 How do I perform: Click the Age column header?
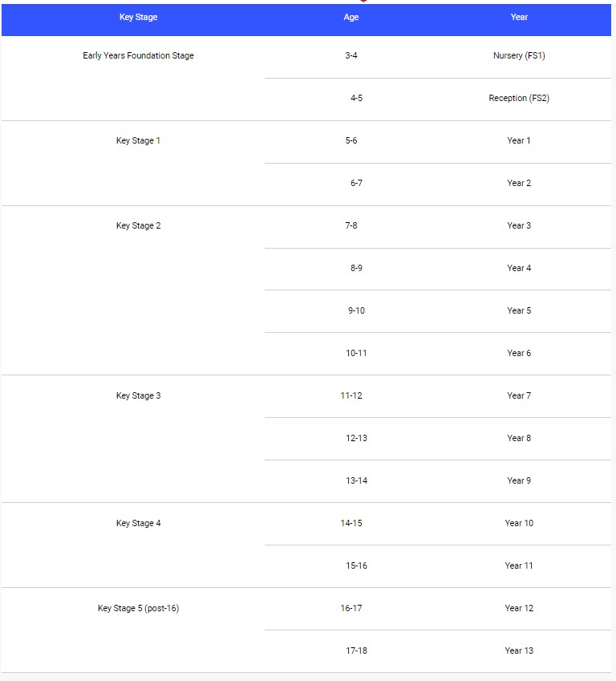351,18
